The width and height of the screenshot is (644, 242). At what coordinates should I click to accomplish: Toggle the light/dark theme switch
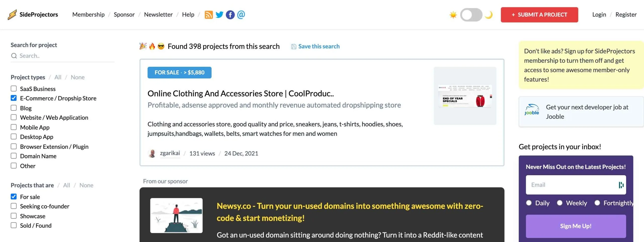point(471,15)
